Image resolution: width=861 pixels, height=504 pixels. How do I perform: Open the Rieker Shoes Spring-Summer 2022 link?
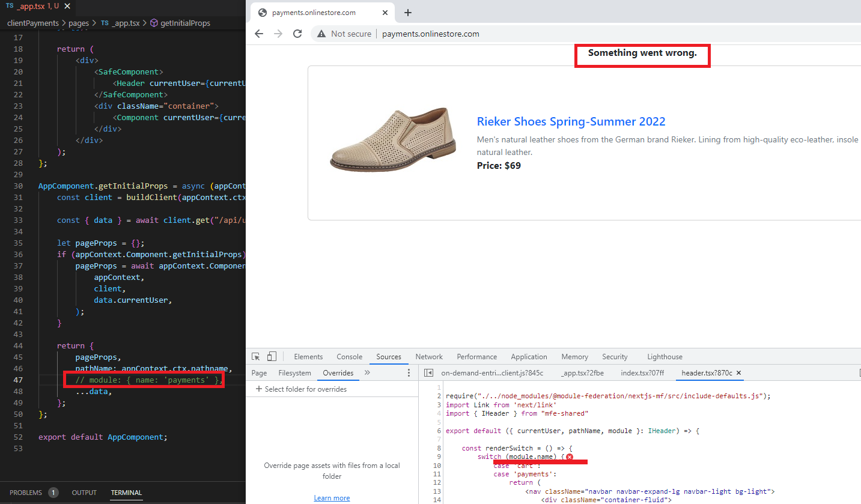(x=571, y=121)
